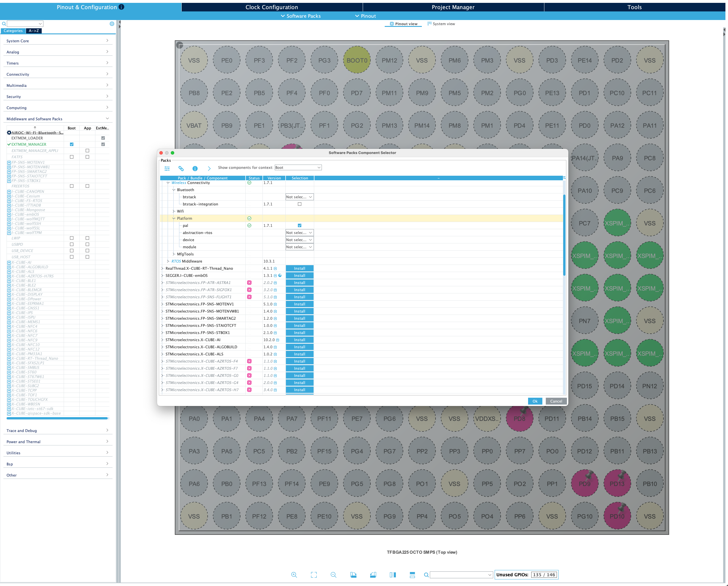Open the Show components for context dropdown
Viewport: 728px width, 586px height.
pos(298,167)
